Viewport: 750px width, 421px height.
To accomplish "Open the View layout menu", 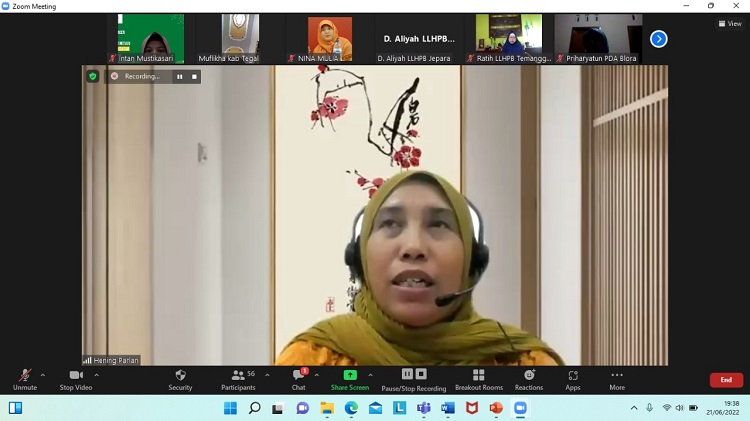I will click(730, 23).
